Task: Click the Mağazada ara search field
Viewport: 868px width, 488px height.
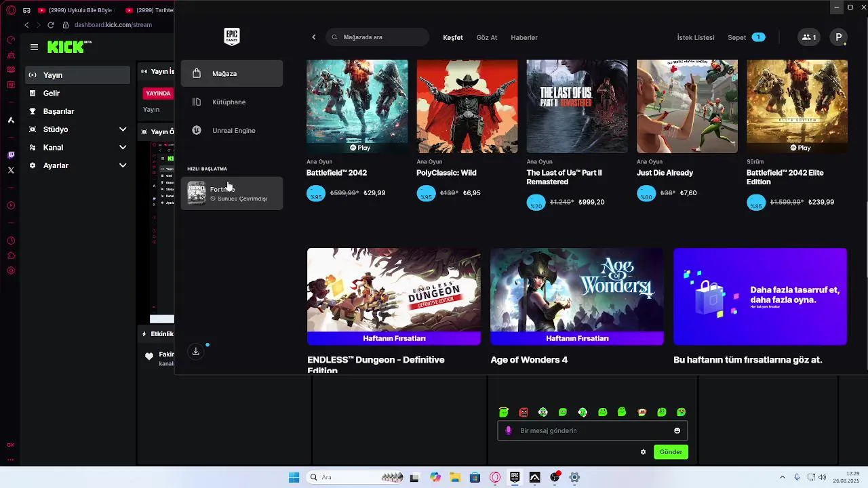Action: [377, 37]
